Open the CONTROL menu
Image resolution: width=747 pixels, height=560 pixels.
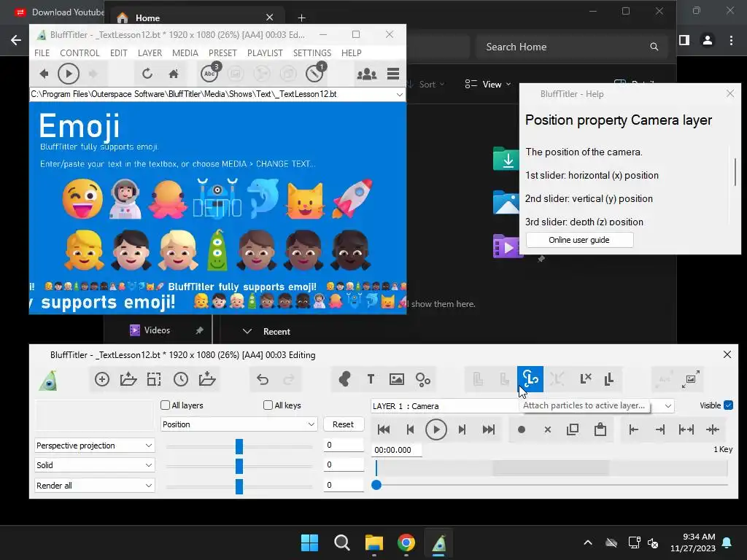tap(80, 52)
